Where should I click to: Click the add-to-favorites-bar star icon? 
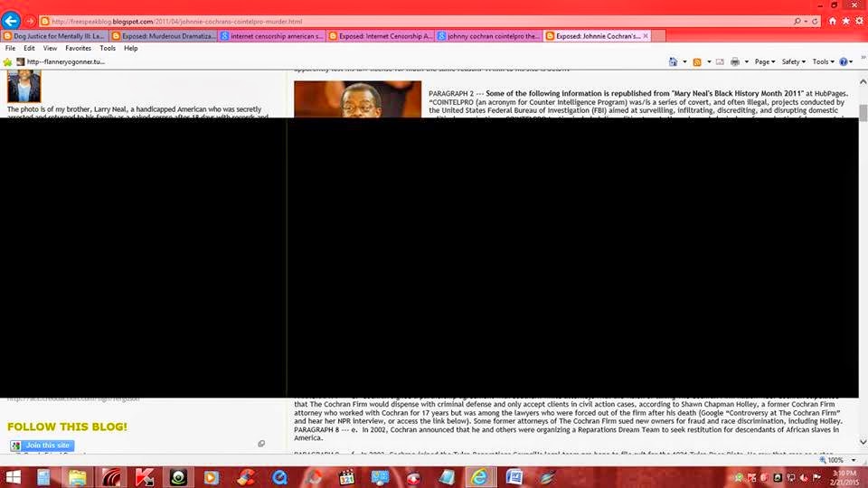pos(8,62)
